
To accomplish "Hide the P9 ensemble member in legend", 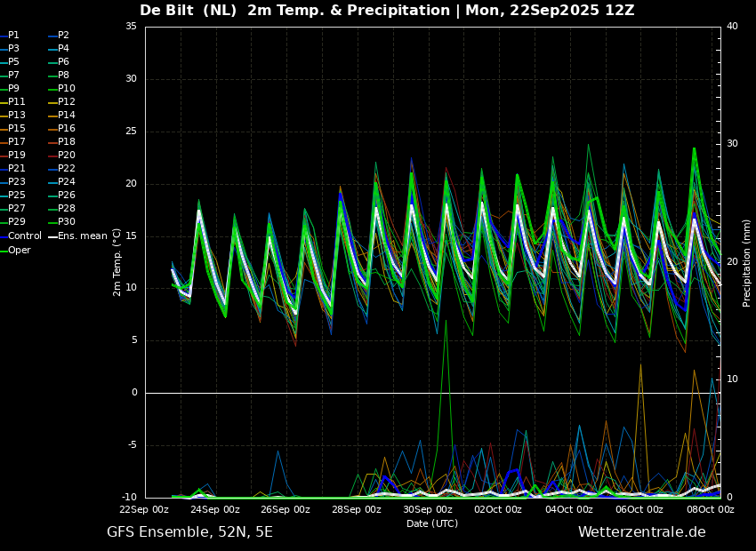I will [x=13, y=89].
